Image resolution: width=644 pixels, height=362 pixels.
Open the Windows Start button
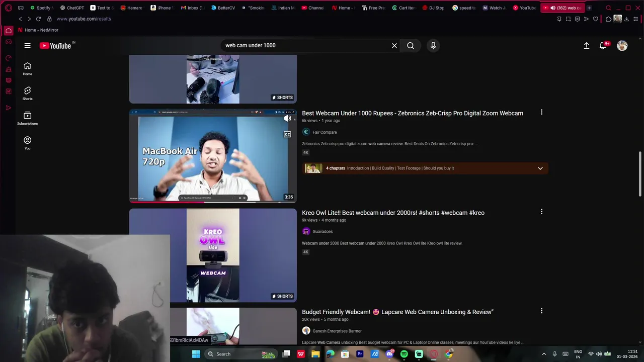(x=196, y=354)
